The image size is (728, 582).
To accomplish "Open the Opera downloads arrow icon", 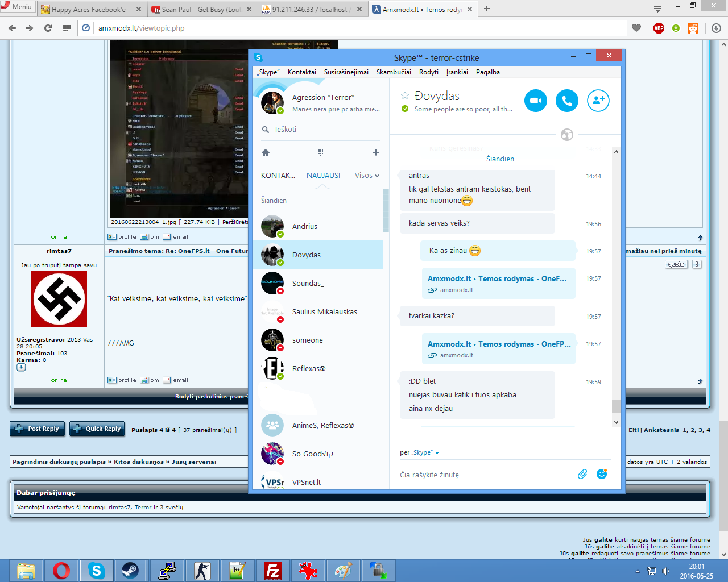I will tap(716, 28).
